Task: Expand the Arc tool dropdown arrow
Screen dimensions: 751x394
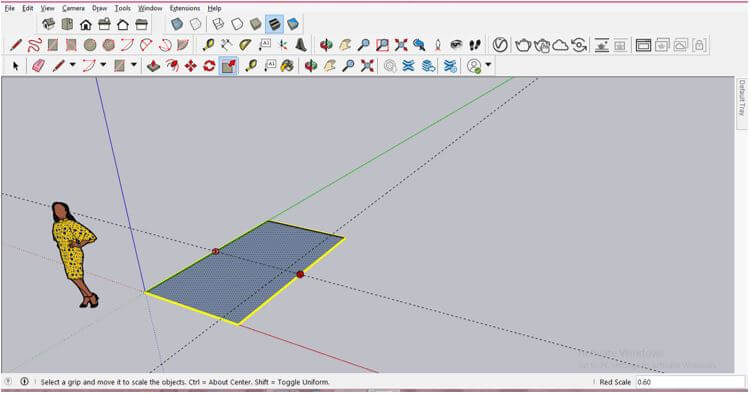Action: coord(103,65)
